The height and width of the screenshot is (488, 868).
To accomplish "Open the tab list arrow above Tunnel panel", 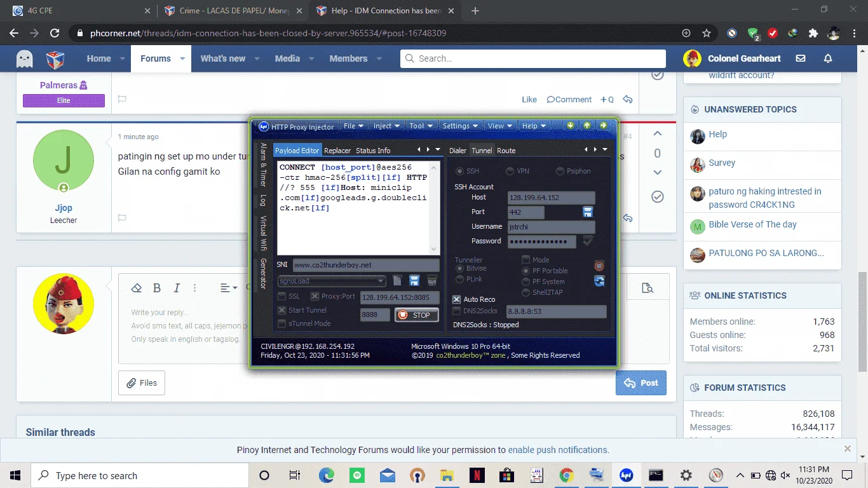I will click(605, 150).
